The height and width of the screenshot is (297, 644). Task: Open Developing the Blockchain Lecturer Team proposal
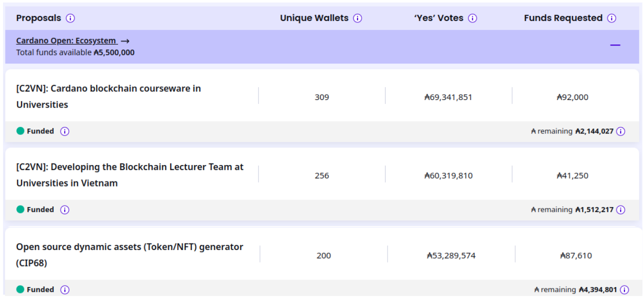click(130, 175)
